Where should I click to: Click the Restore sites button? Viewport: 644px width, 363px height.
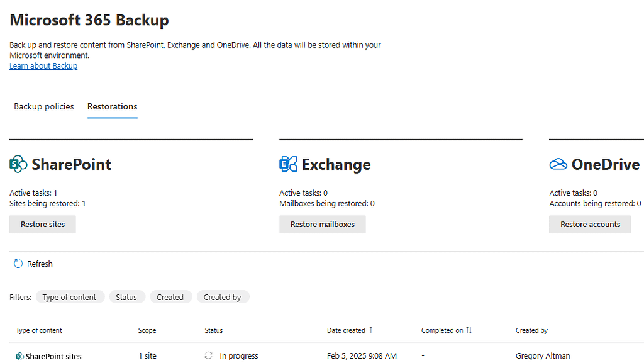coord(43,225)
